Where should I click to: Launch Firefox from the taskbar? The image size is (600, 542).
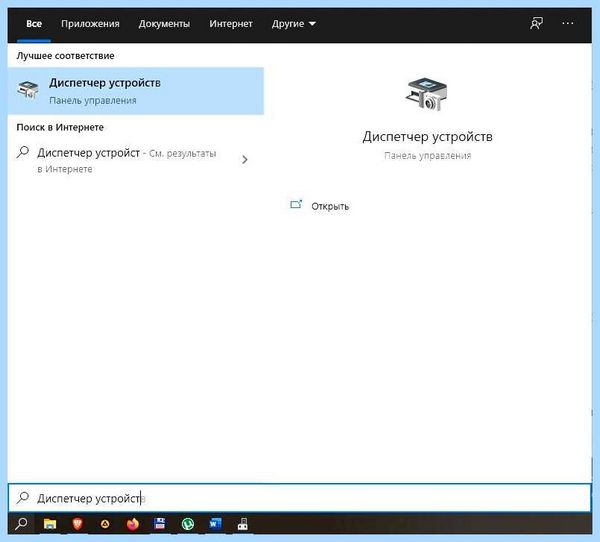[x=133, y=524]
